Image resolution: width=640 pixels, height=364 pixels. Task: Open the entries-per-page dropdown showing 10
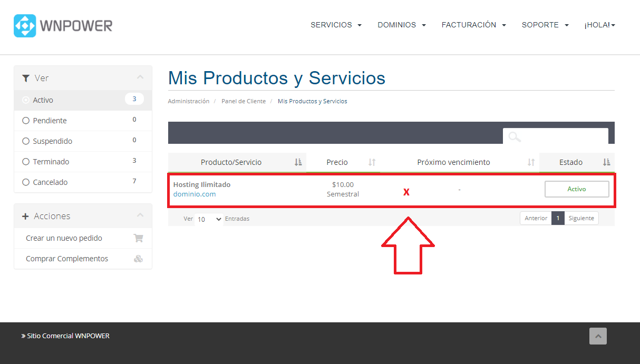point(209,219)
